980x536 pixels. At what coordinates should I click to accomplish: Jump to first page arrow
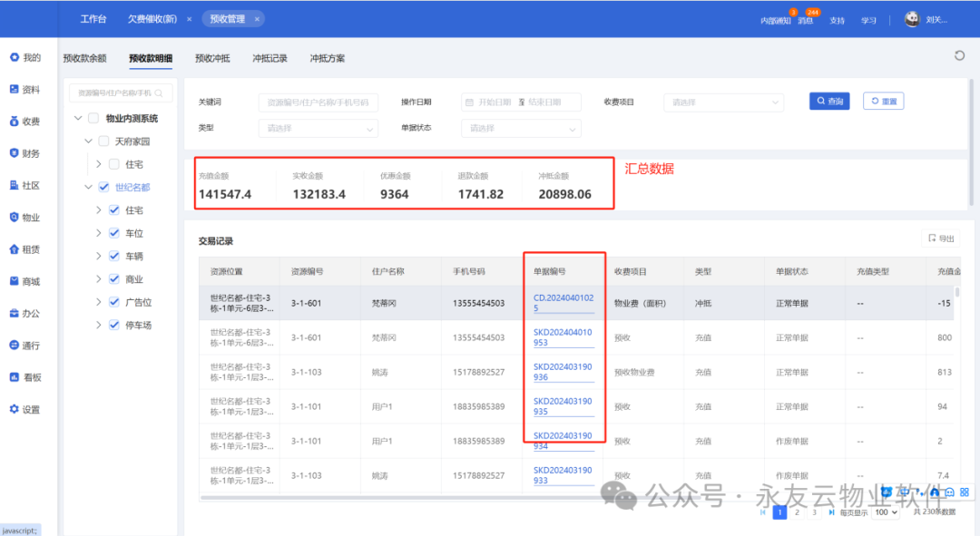pos(762,512)
